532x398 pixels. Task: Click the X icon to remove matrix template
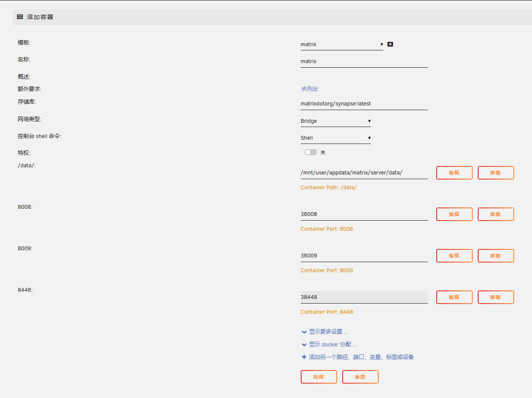click(390, 44)
